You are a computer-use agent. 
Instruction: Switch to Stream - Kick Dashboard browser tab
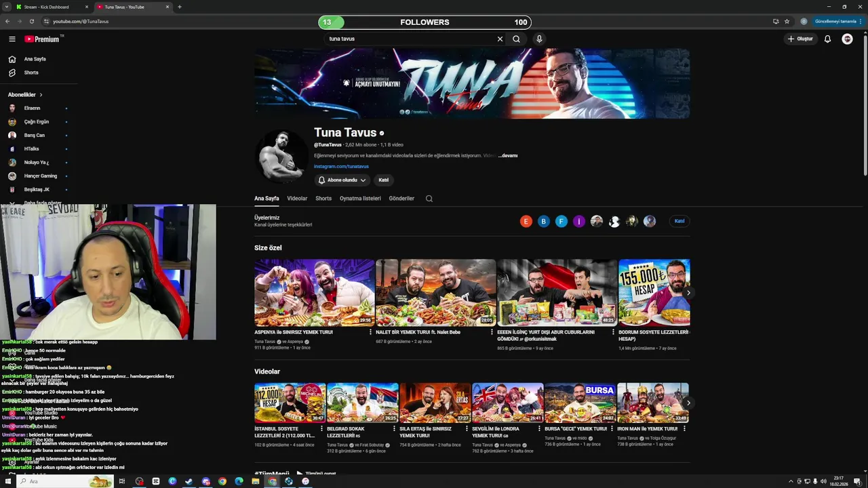tap(51, 7)
